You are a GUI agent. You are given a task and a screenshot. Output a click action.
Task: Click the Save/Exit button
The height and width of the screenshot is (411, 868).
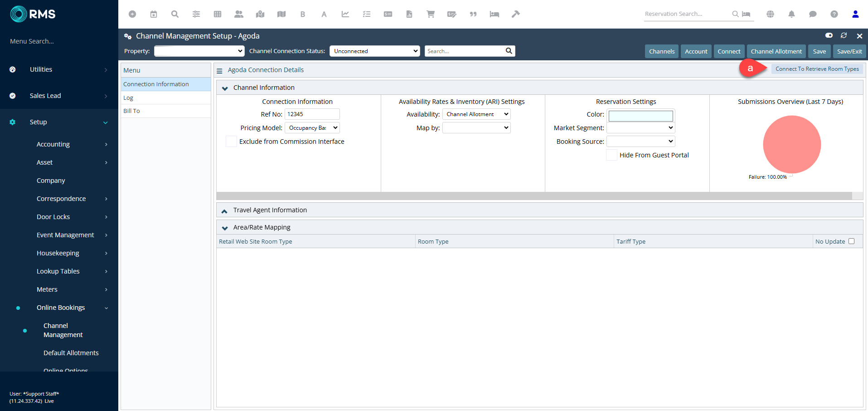click(x=849, y=51)
